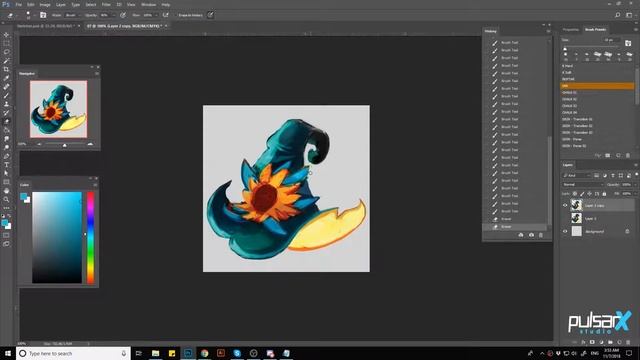Select the orange highlighted Ink brush preset

(x=598, y=86)
